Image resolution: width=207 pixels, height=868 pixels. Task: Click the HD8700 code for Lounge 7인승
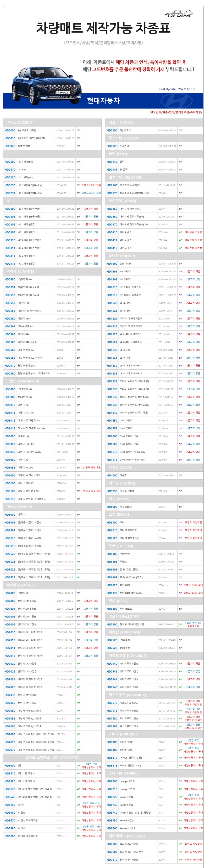pyautogui.click(x=112, y=781)
